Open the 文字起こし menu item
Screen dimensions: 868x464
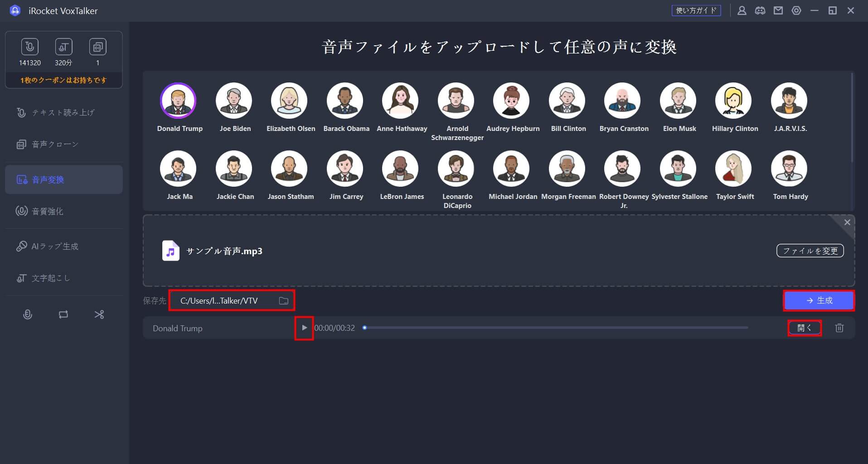pos(63,278)
